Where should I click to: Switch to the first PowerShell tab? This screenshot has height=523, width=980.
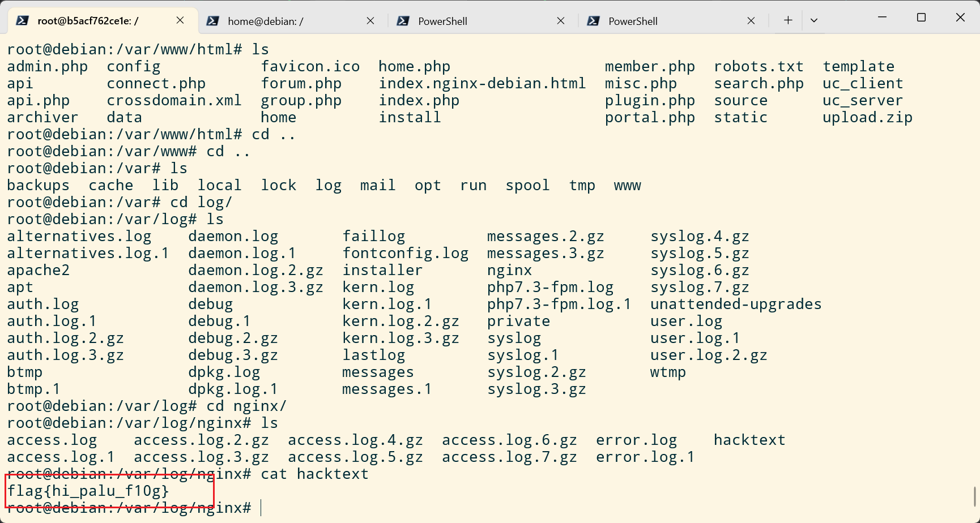pyautogui.click(x=442, y=22)
